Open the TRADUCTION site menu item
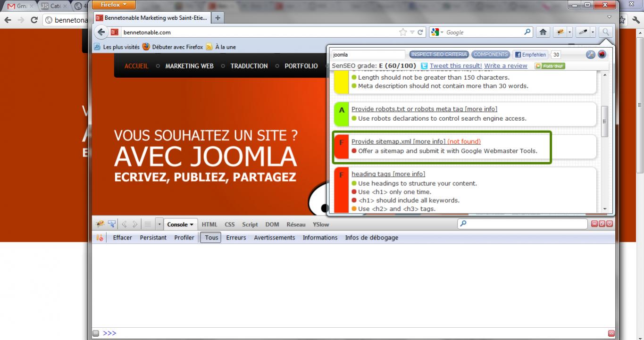Viewport: 644px width, 340px height. (x=249, y=66)
